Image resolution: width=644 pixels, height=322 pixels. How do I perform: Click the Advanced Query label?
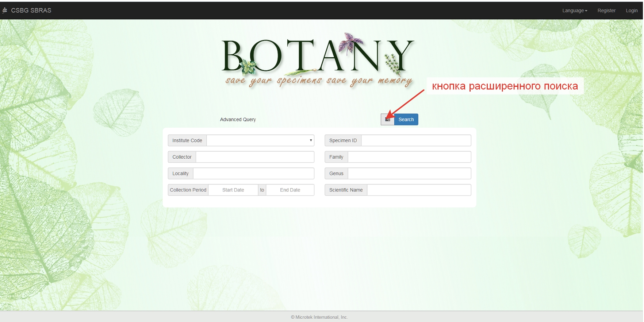pyautogui.click(x=238, y=120)
